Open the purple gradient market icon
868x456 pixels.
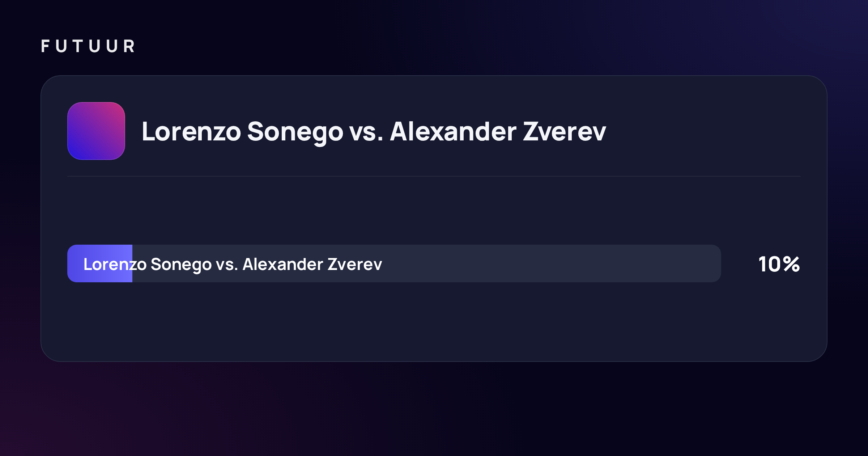click(x=96, y=131)
